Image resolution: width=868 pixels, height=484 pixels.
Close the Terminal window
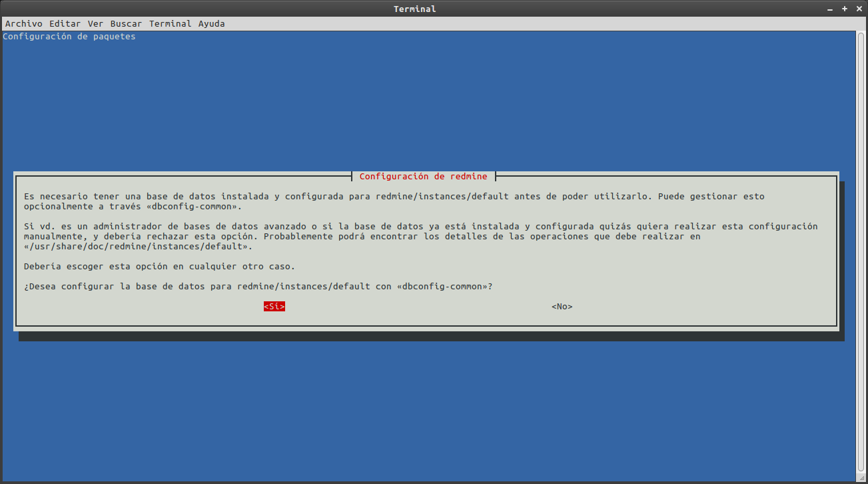[858, 9]
